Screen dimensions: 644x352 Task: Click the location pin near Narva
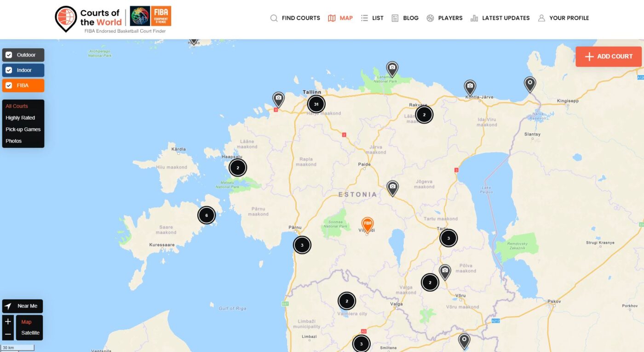click(x=530, y=84)
